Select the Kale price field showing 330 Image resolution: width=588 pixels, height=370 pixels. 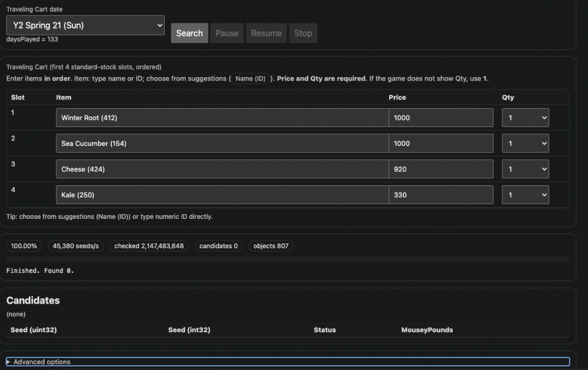point(440,195)
